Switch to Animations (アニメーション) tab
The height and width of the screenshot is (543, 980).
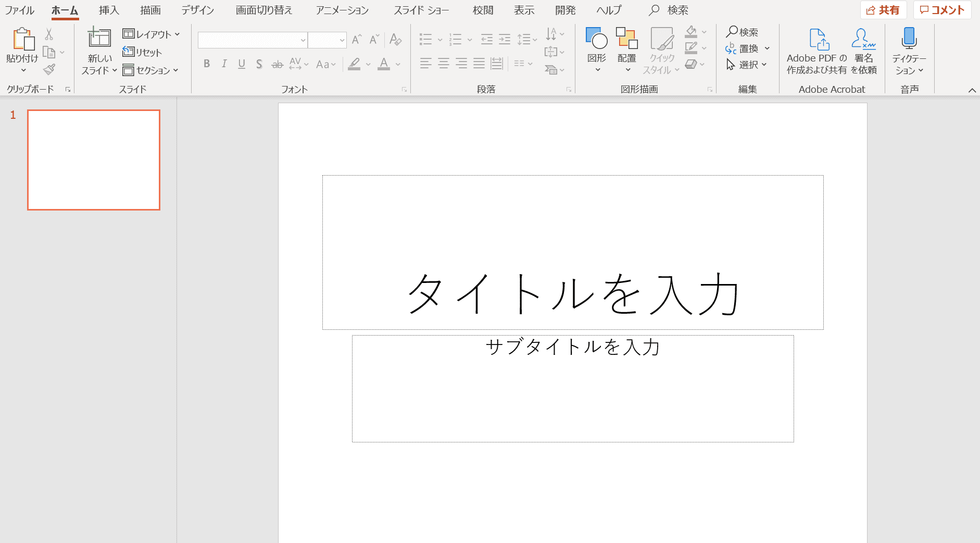342,10
